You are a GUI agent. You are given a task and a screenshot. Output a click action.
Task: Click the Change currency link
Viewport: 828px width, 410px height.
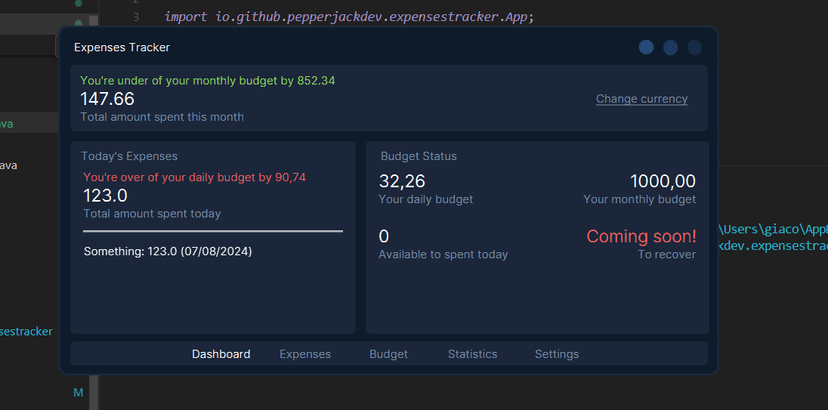click(x=641, y=99)
